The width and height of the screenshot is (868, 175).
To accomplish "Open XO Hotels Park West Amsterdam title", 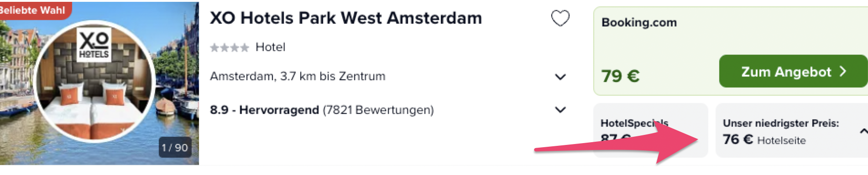I will 346,18.
